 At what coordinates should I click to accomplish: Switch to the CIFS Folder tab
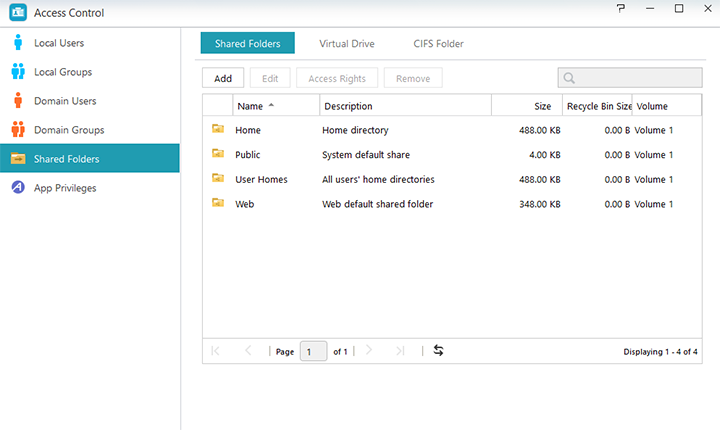[x=438, y=44]
